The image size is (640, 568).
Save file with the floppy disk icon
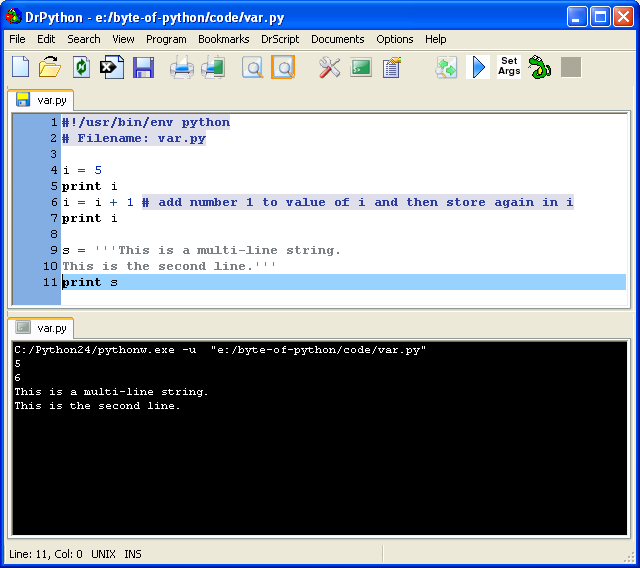[143, 67]
